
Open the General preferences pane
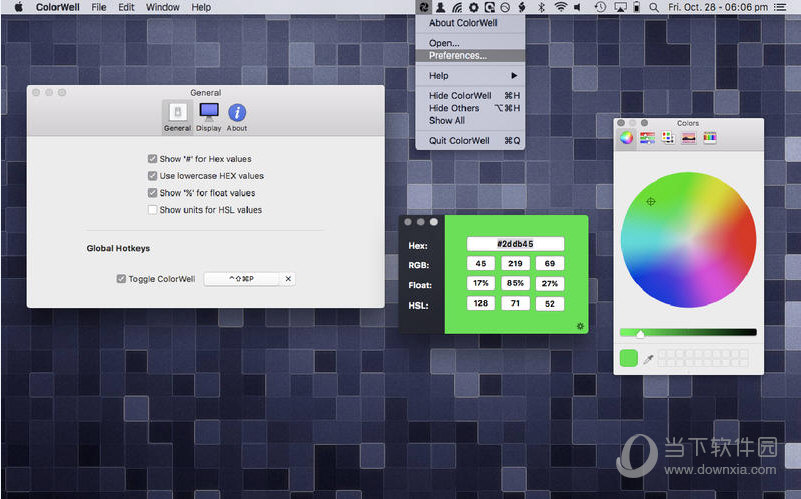coord(177,117)
